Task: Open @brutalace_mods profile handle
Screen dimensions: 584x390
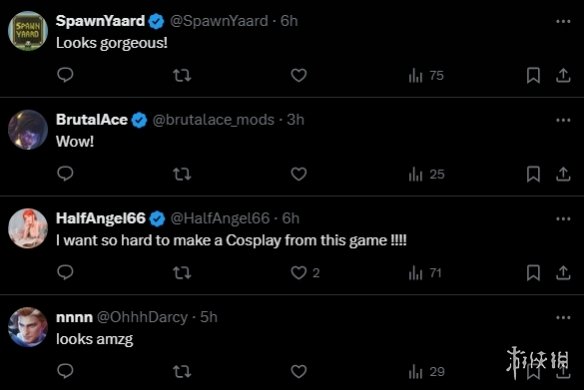Action: pyautogui.click(x=213, y=120)
